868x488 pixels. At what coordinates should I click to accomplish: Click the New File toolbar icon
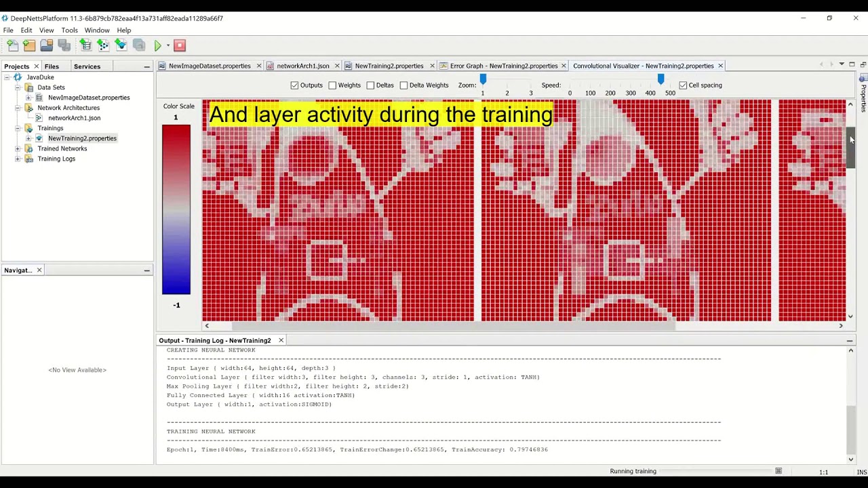click(12, 45)
